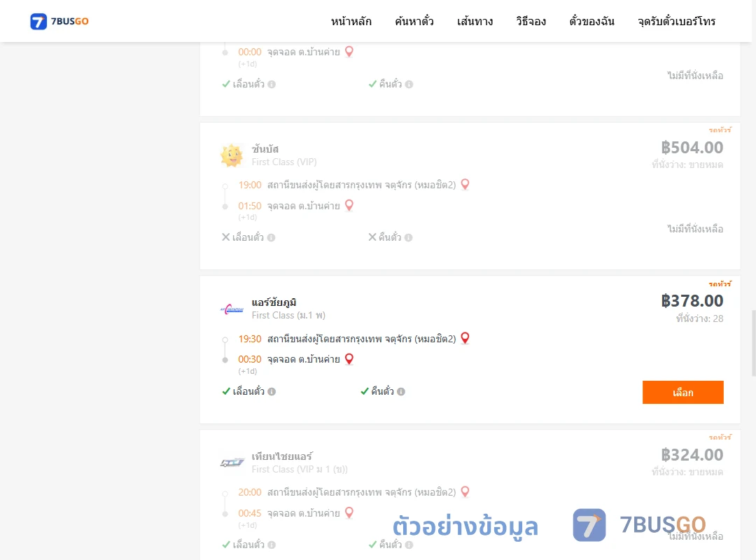The width and height of the screenshot is (756, 560).
Task: Show เลื่อนตั๋ว info icon in top card
Action: click(x=272, y=84)
